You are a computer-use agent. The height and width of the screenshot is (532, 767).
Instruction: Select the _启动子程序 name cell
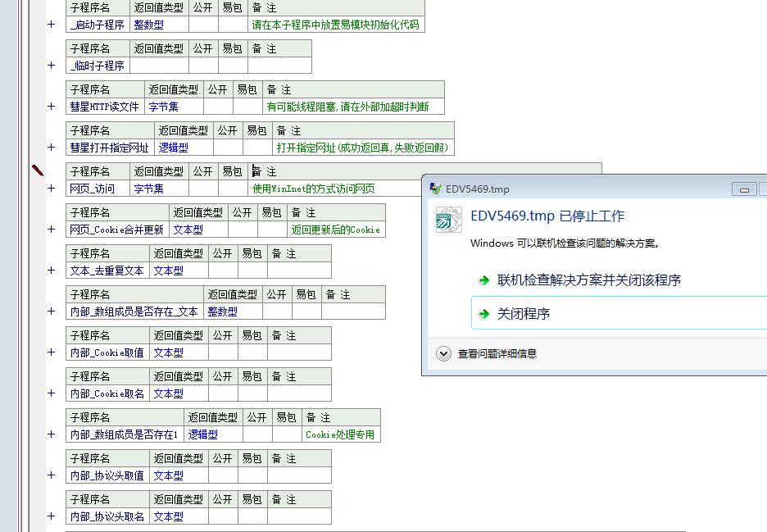pyautogui.click(x=98, y=25)
